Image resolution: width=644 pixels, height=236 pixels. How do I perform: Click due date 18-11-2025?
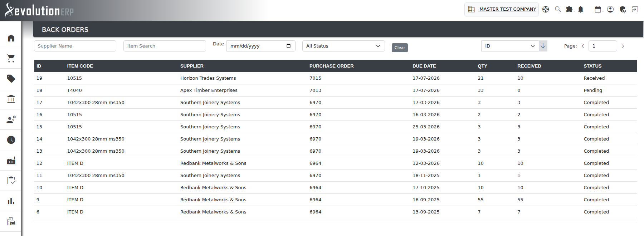coord(426,176)
